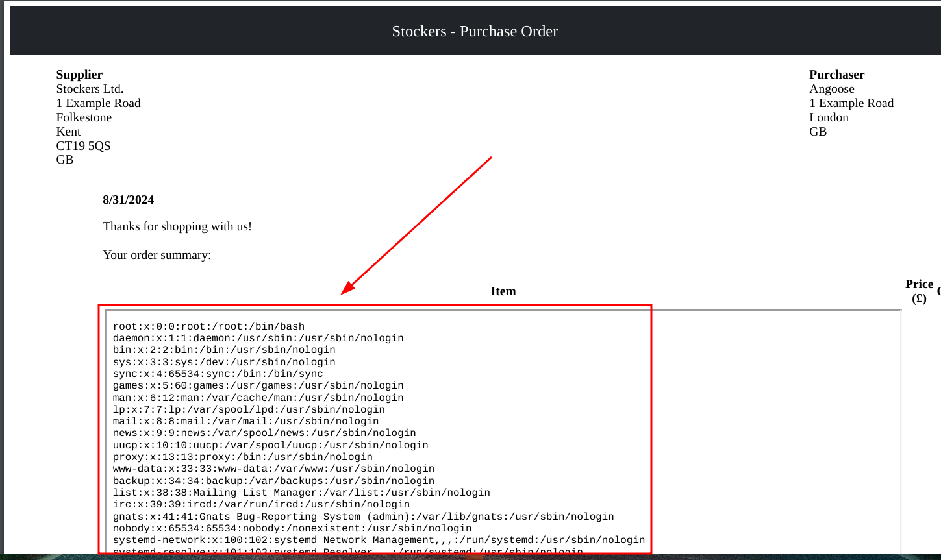Click the CT19 5QS postcode text

(x=83, y=146)
